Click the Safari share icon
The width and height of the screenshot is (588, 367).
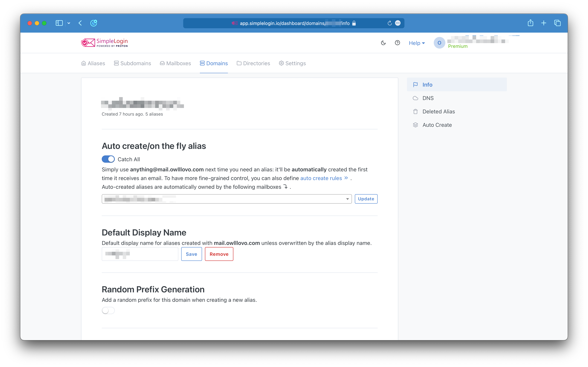(x=530, y=23)
